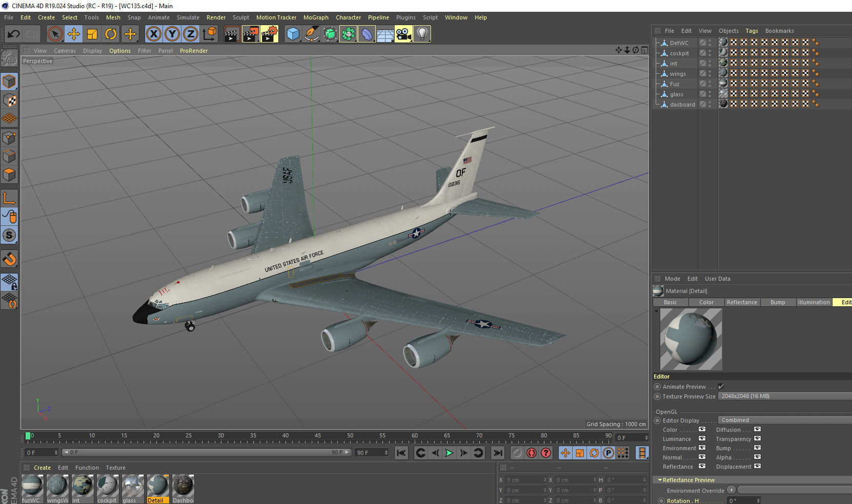
Task: Select the wings object in Object Manager
Action: tap(677, 74)
